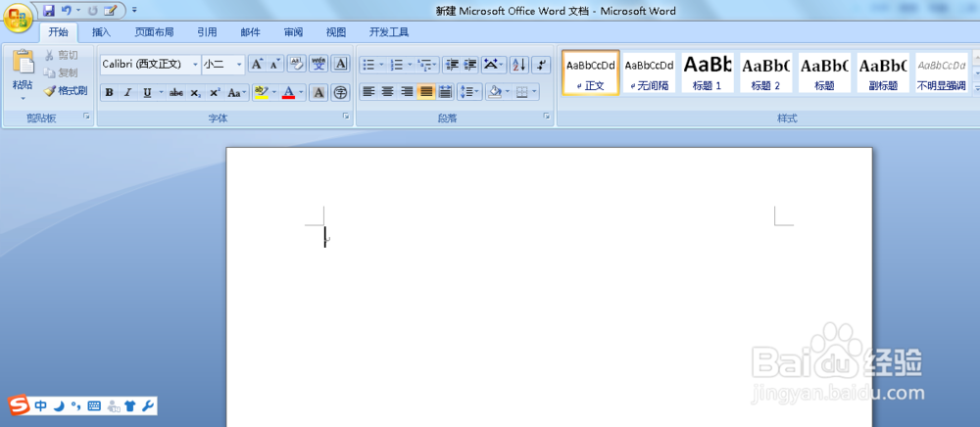980x427 pixels.
Task: Increase paragraph indent
Action: click(x=470, y=65)
